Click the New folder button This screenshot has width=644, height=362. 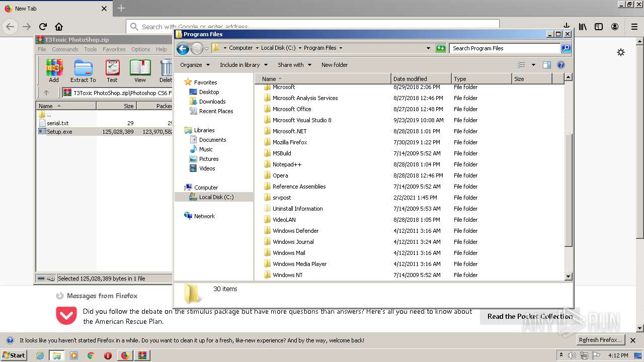click(335, 65)
